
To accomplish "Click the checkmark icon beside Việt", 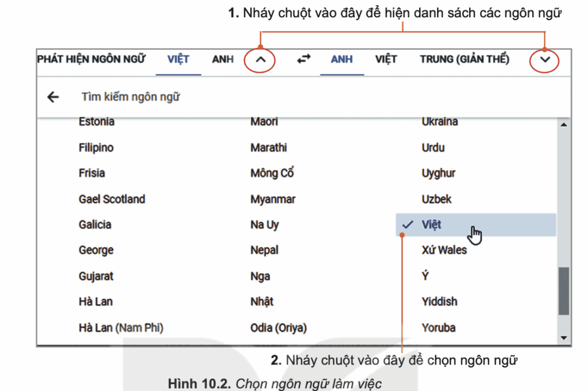I will click(407, 225).
